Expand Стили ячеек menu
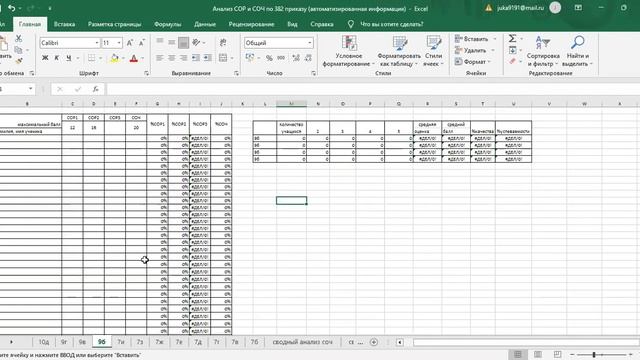Viewport: 640px width, 360px height. pyautogui.click(x=433, y=51)
